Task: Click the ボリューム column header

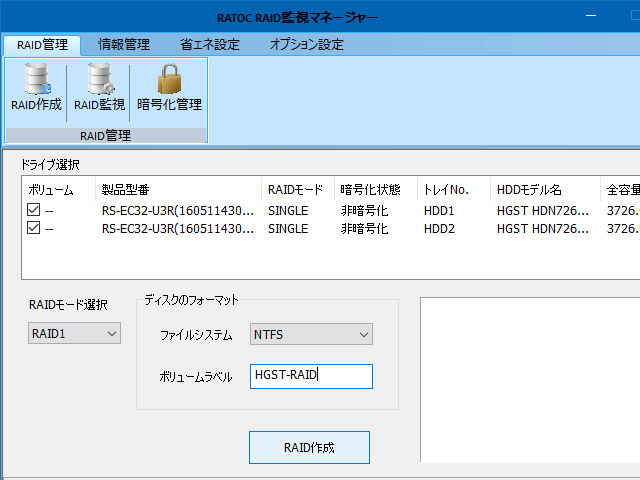Action: point(58,189)
